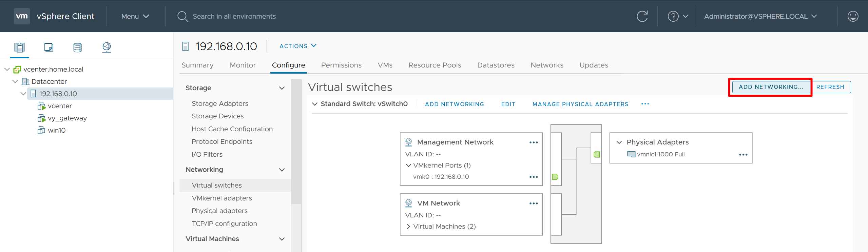The image size is (868, 252).
Task: Open the Hosts and Clusters inventory view
Action: point(19,47)
